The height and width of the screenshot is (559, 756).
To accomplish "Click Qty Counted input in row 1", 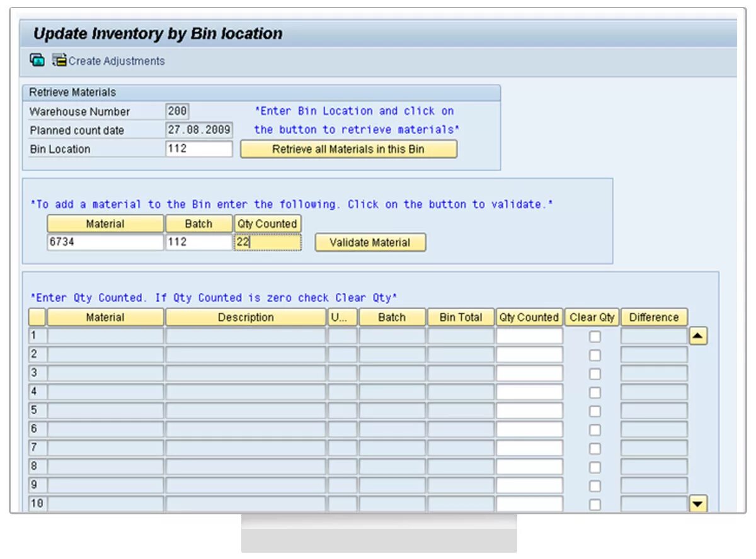I will tap(529, 336).
